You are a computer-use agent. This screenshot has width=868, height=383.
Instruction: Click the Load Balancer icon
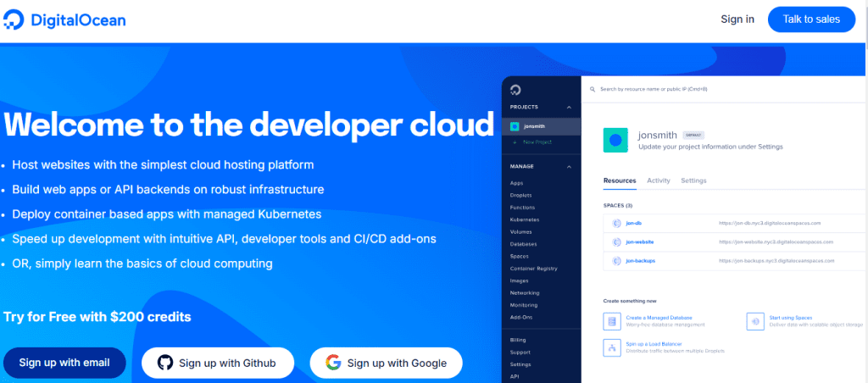(x=612, y=347)
